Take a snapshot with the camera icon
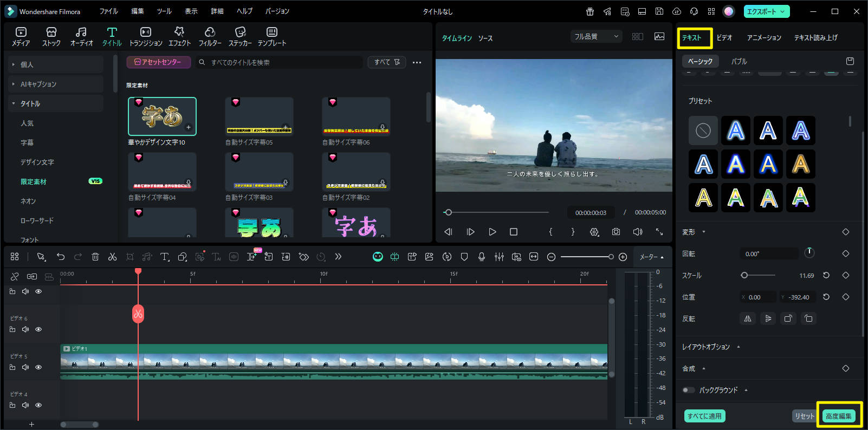The width and height of the screenshot is (868, 430). pyautogui.click(x=616, y=232)
